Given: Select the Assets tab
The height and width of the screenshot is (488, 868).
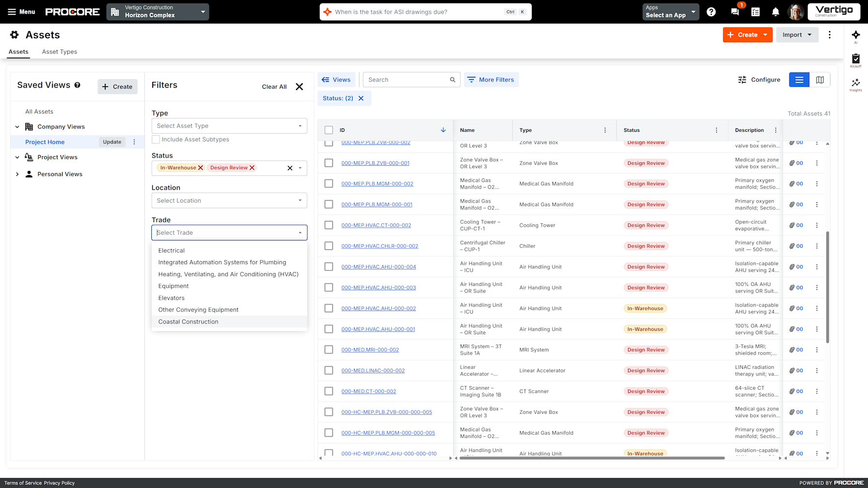Looking at the screenshot, I should 18,52.
